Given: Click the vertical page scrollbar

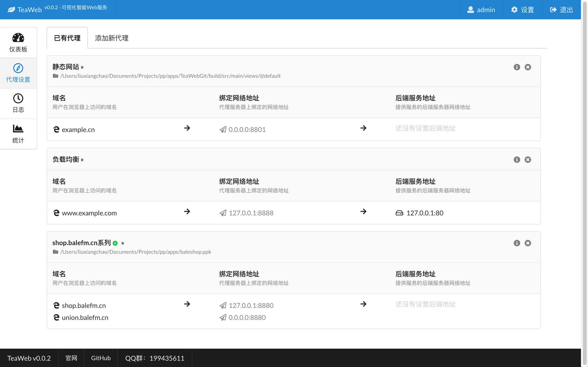Looking at the screenshot, I should 585,184.
